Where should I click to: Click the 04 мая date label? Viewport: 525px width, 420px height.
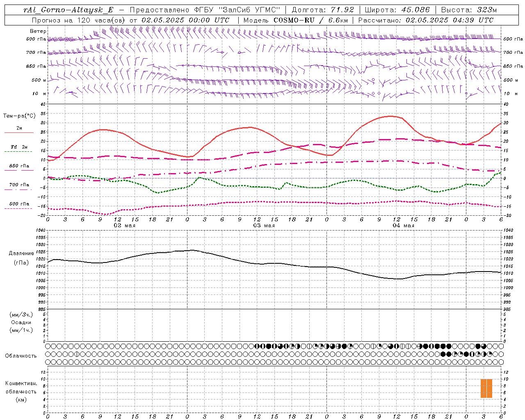coord(403,226)
